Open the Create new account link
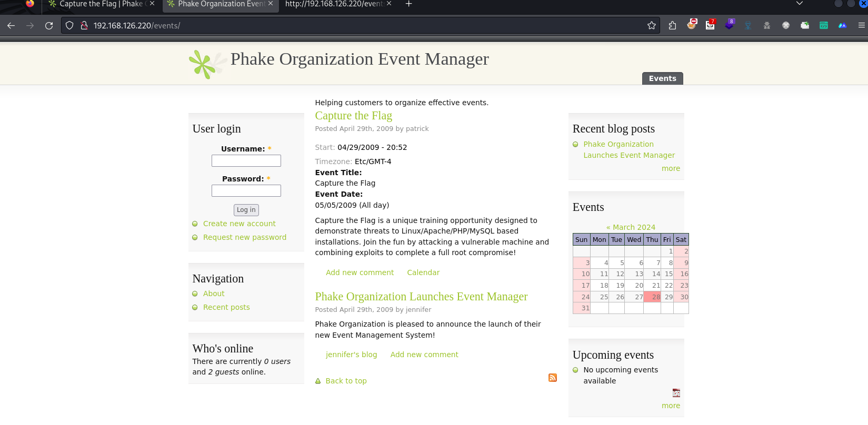 pos(240,224)
